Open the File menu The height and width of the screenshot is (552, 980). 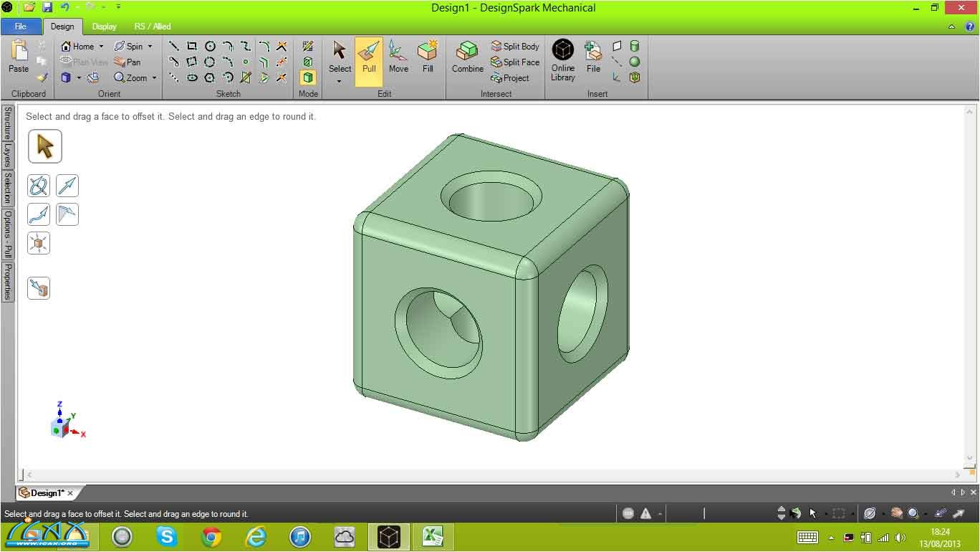tap(21, 27)
